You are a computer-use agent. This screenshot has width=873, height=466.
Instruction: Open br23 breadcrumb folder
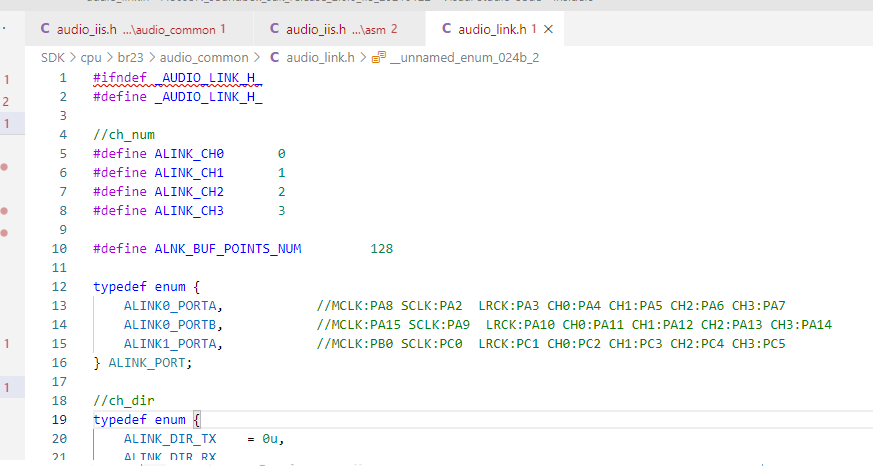pyautogui.click(x=130, y=57)
